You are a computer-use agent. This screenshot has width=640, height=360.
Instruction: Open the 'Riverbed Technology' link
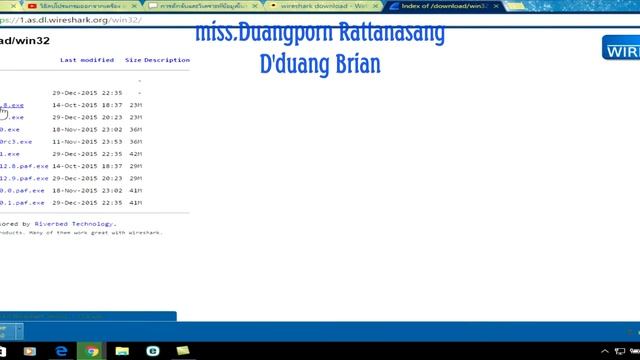[74, 224]
